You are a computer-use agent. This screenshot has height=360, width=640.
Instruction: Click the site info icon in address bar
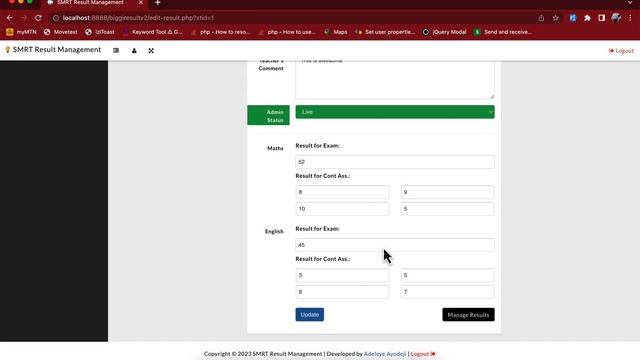56,18
